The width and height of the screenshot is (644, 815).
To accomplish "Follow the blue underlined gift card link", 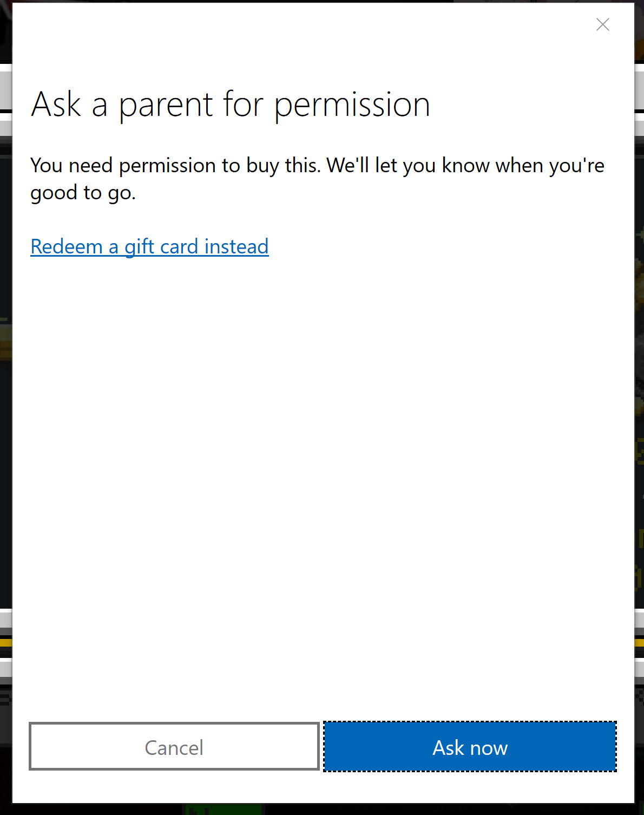I will (149, 246).
